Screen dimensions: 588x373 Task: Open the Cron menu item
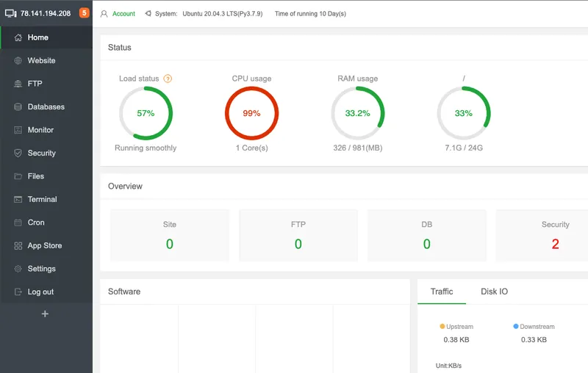[36, 222]
